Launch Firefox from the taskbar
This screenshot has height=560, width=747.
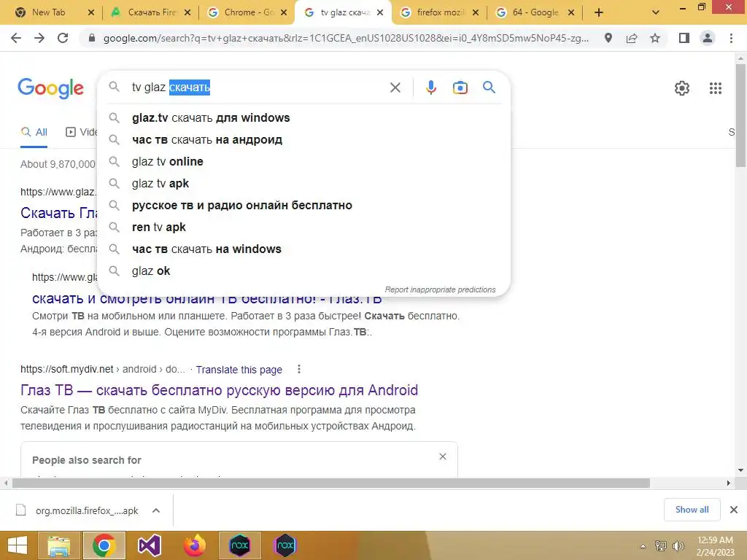(x=194, y=545)
